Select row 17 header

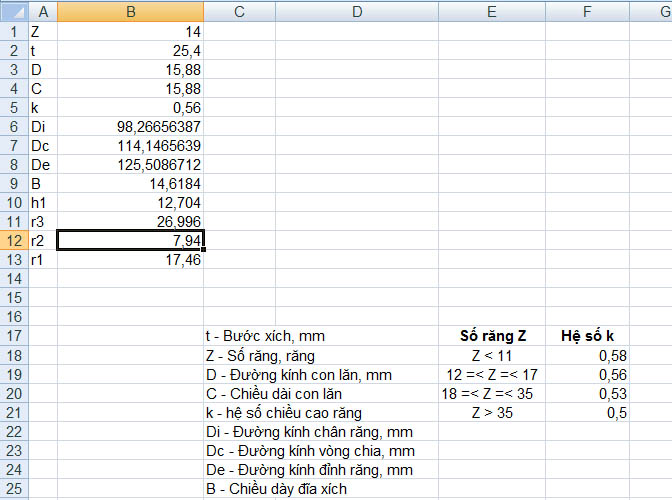(x=14, y=335)
